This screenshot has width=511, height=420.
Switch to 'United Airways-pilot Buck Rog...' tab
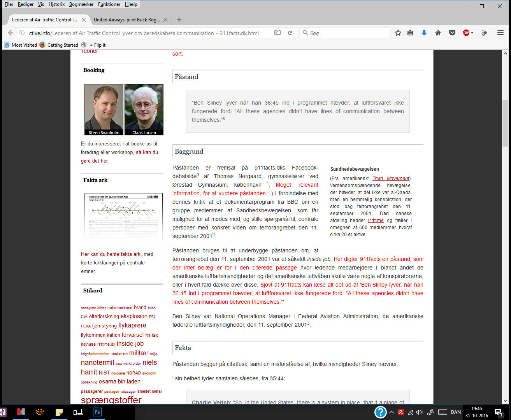click(x=126, y=20)
